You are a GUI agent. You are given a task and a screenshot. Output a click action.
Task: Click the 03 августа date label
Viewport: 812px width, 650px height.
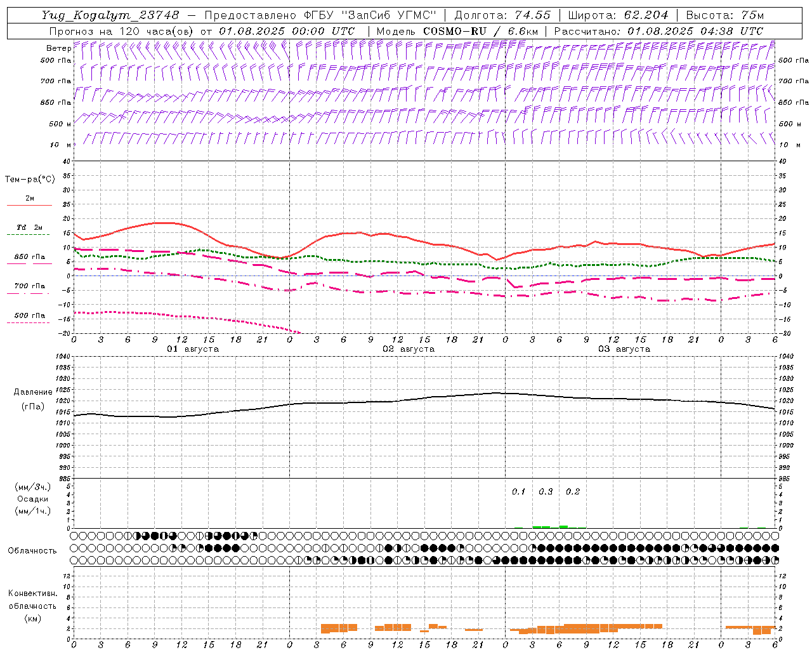coord(624,348)
